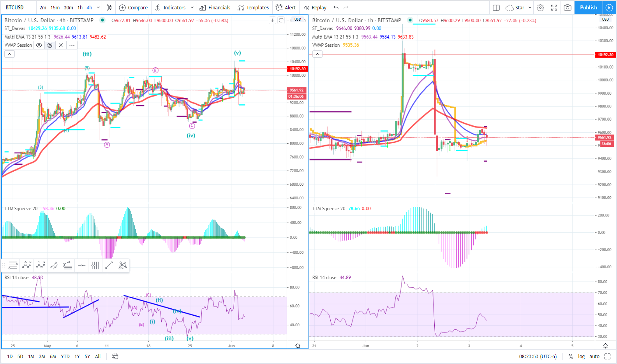The height and width of the screenshot is (364, 617).
Task: Toggle maximize chart icon at bottom right corner
Action: click(x=607, y=356)
